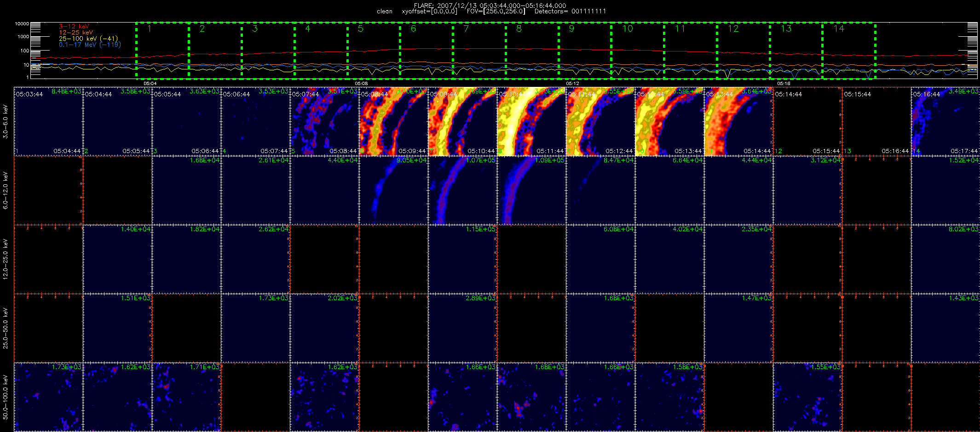Pick interval number 7 in the light curve
980x432 pixels.
point(466,29)
